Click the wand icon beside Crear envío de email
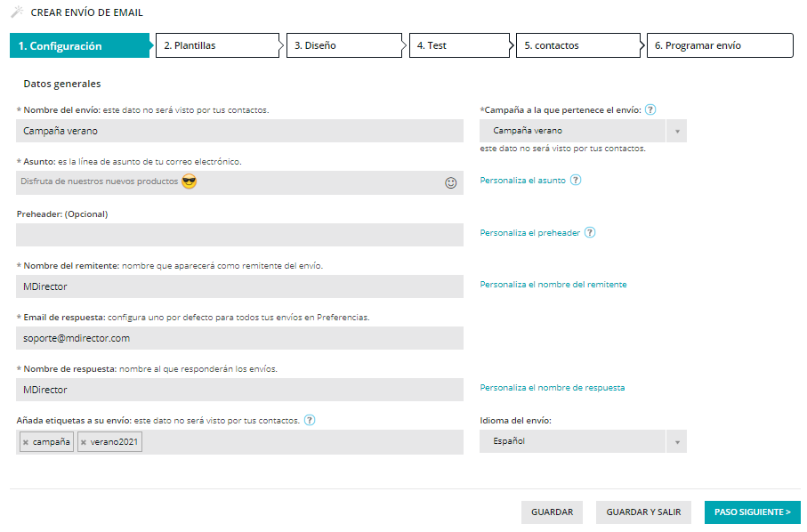Screen dimensions: 807x532 tap(15, 13)
